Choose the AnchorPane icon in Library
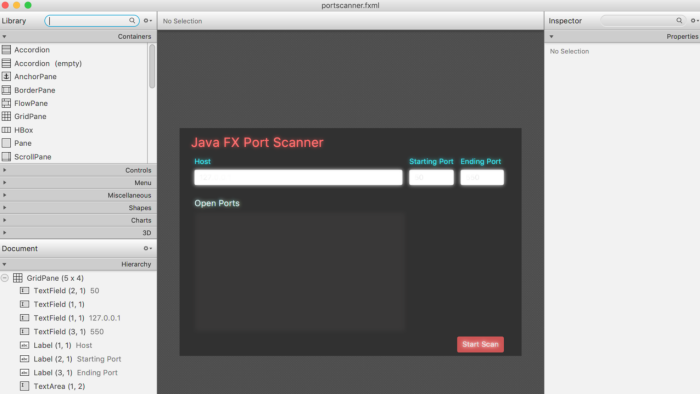 pyautogui.click(x=6, y=76)
